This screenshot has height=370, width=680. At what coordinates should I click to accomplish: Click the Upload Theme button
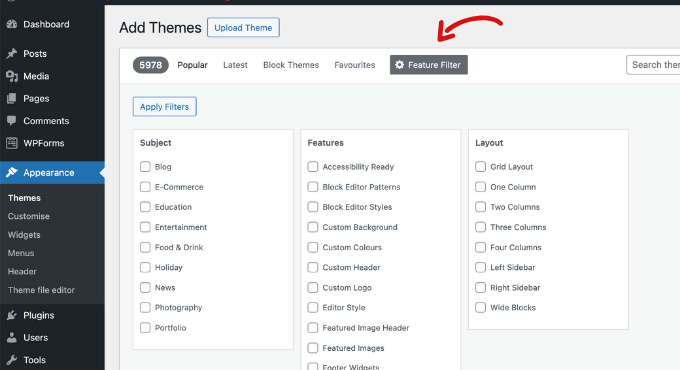pos(243,27)
